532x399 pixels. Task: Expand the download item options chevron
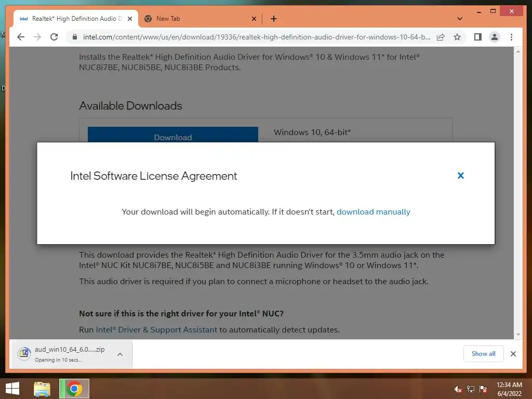120,354
